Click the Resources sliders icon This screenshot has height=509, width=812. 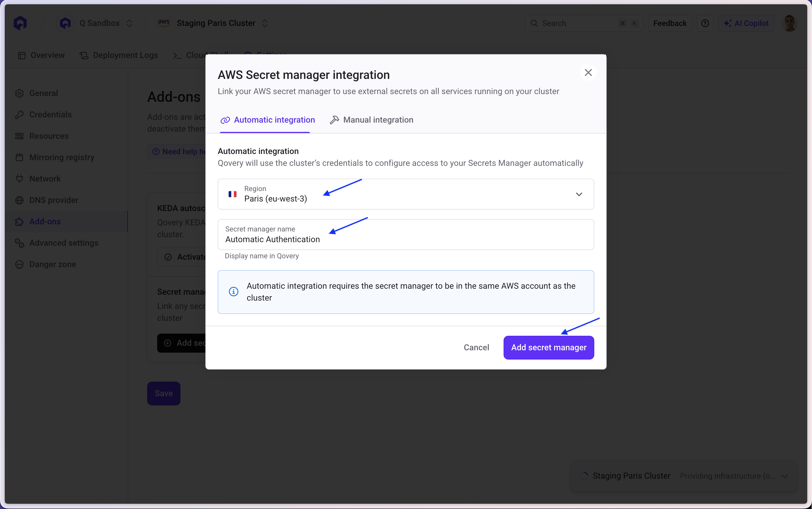tap(19, 136)
